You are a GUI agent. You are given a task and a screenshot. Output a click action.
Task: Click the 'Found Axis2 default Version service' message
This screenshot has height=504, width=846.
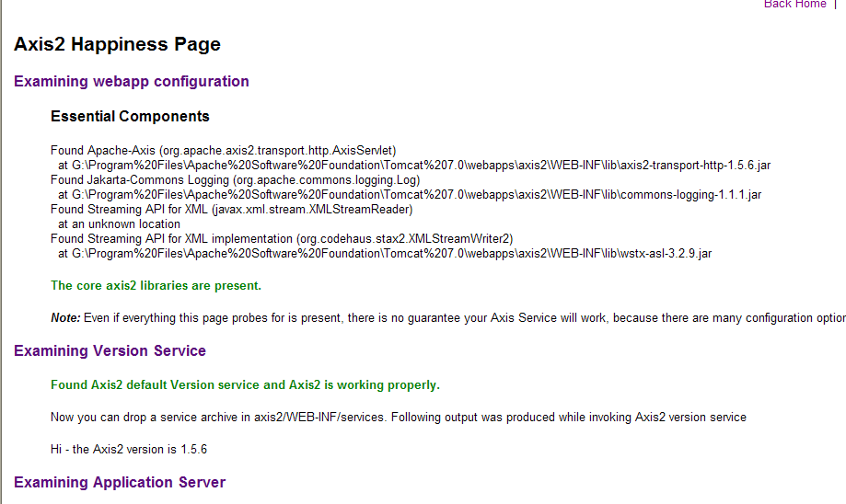pyautogui.click(x=246, y=384)
